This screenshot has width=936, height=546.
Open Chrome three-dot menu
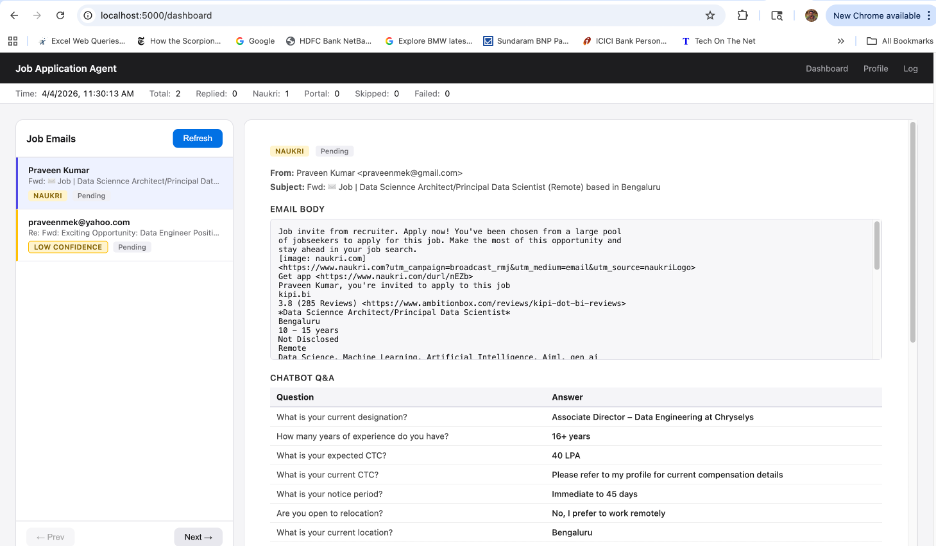point(928,16)
